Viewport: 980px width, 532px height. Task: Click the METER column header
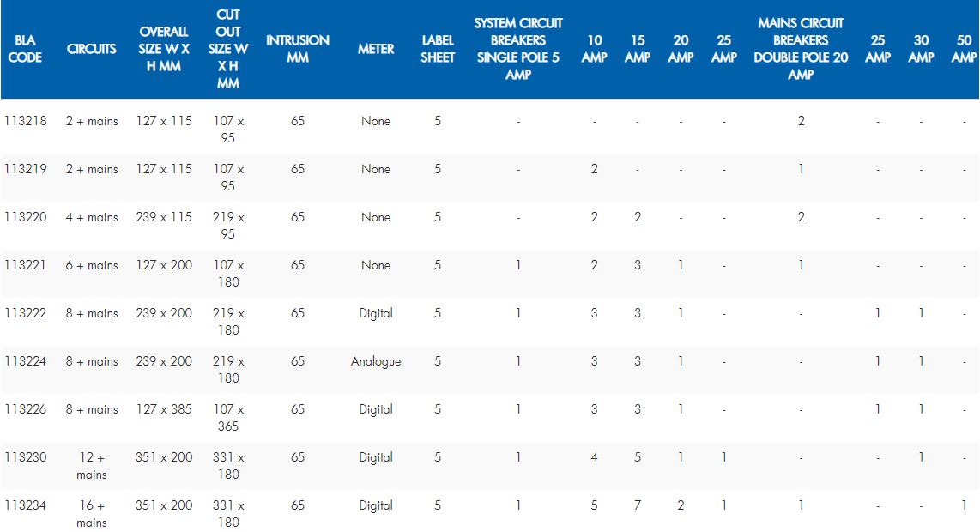(x=376, y=49)
